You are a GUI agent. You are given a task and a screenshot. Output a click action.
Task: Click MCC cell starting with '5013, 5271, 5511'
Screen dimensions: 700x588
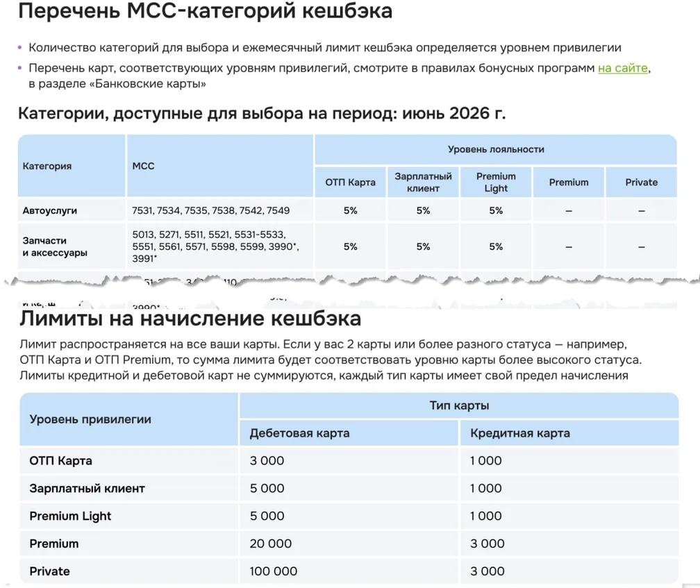(219, 246)
